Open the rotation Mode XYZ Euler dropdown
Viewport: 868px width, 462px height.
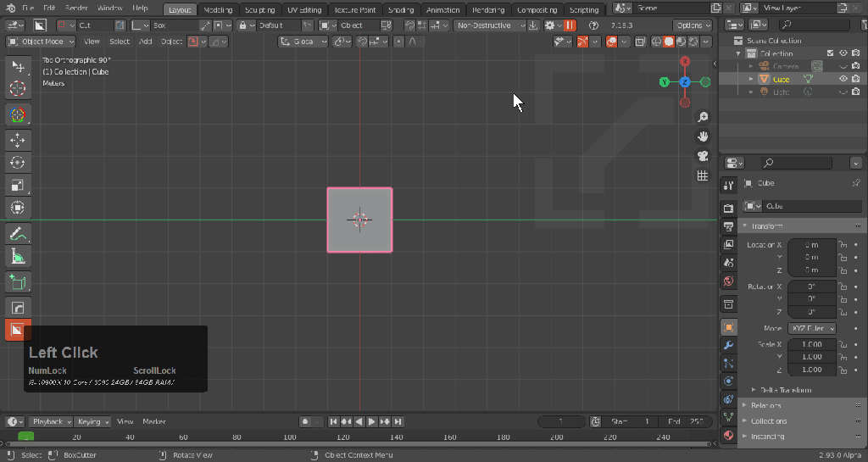pos(812,328)
